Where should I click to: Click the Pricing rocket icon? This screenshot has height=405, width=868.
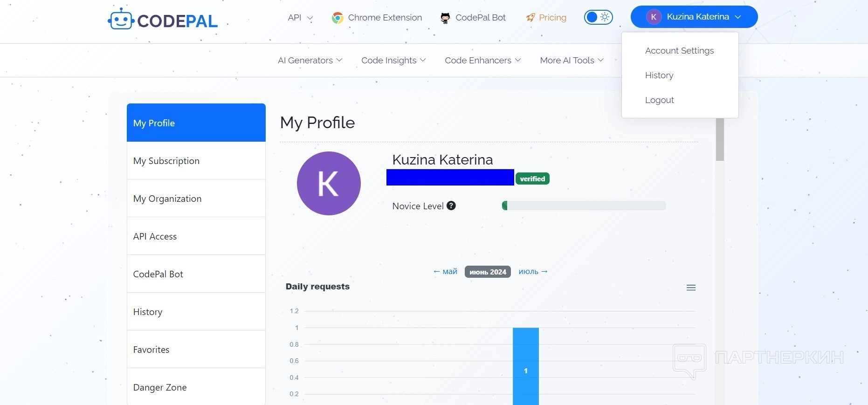pos(530,18)
